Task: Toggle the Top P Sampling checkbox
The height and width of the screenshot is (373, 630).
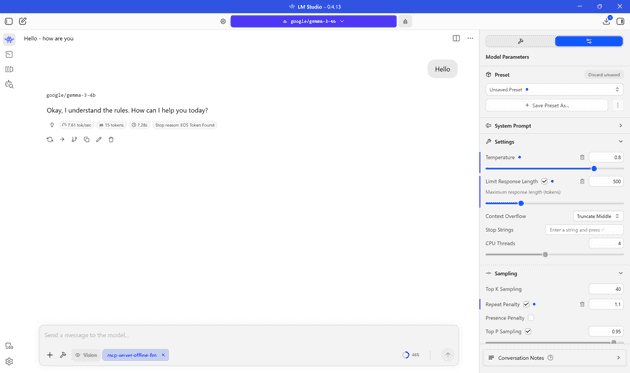Action: (528, 332)
